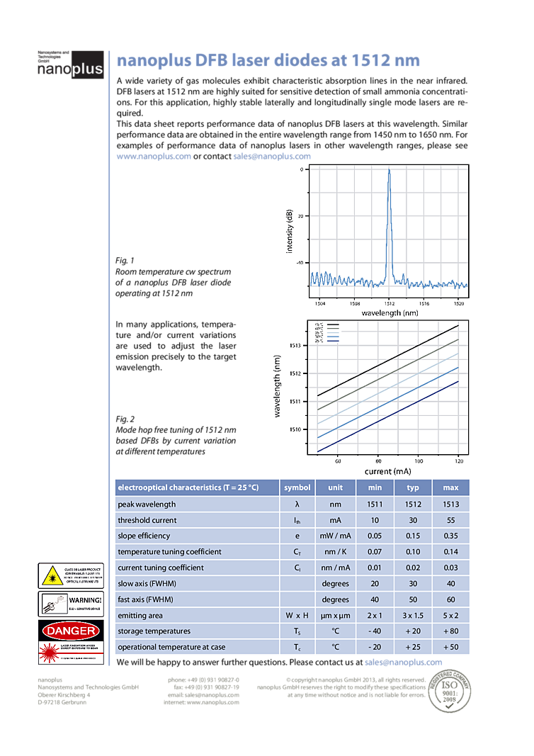
Task: Select the 'electrooptical characteristics' table header
Action: (188, 487)
